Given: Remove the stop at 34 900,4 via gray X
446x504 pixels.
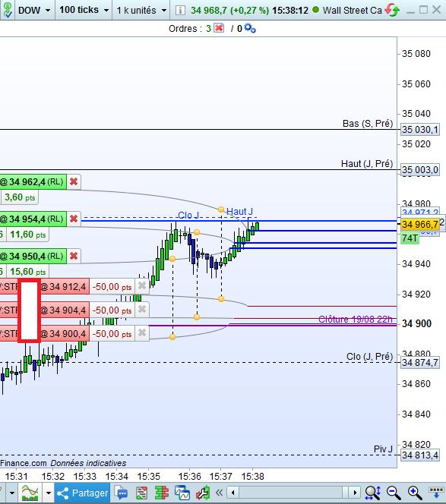Looking at the screenshot, I should [x=142, y=333].
